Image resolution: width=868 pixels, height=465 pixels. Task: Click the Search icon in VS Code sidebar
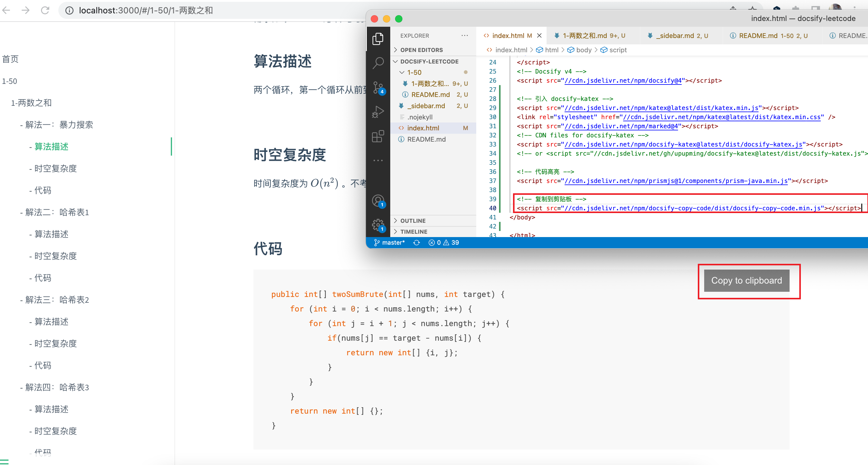(379, 63)
